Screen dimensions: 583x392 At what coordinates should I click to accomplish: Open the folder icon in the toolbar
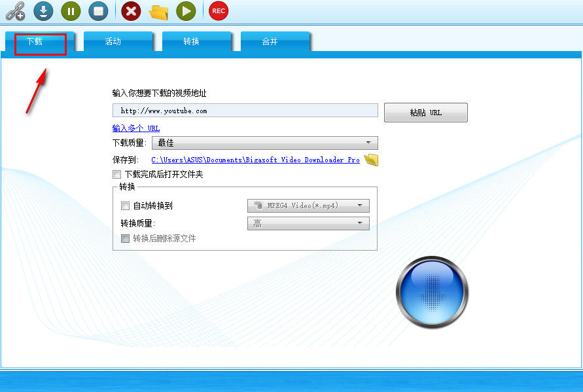158,12
